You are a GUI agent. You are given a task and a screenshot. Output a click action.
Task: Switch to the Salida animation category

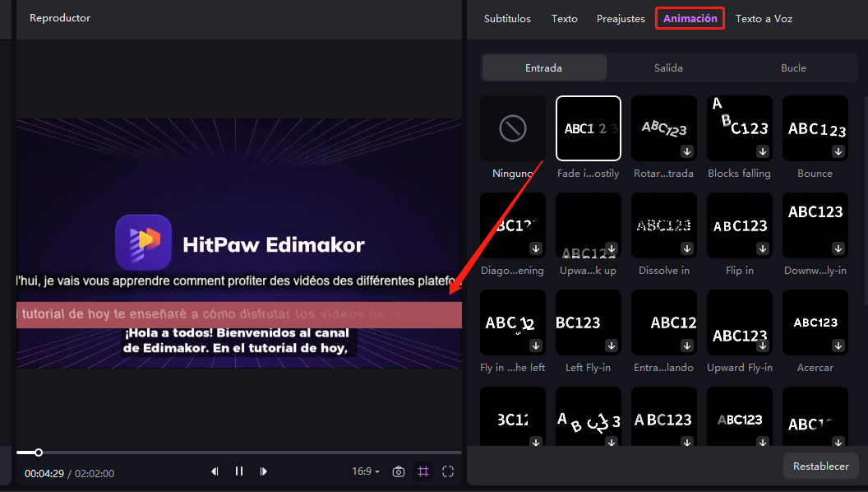coord(668,68)
